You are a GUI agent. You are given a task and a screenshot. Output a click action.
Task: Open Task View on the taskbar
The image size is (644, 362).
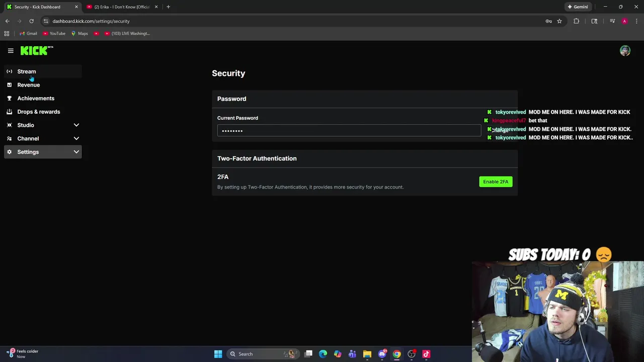pyautogui.click(x=308, y=354)
